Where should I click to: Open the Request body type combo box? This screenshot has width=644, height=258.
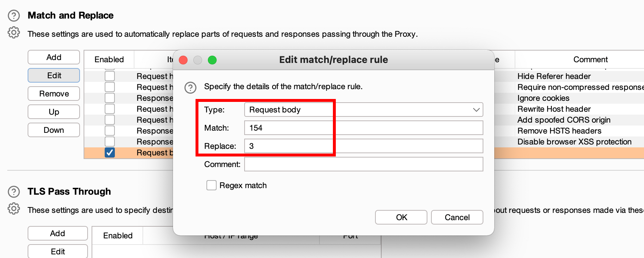364,110
